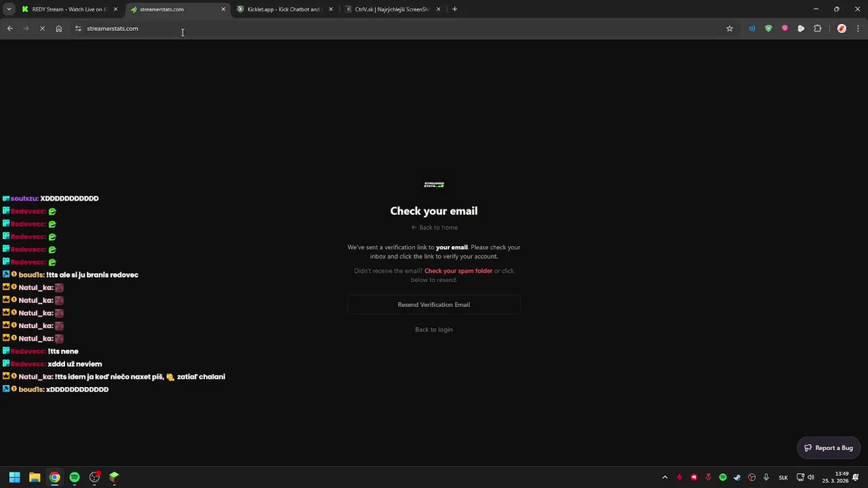Open a new browser tab

(454, 9)
